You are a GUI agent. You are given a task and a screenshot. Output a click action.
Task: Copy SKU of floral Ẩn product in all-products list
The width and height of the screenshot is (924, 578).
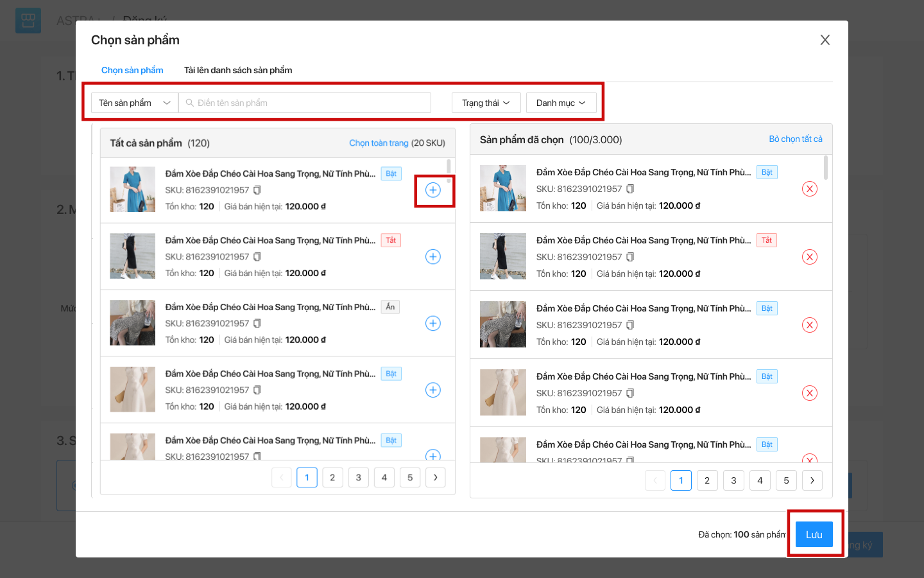(x=257, y=324)
